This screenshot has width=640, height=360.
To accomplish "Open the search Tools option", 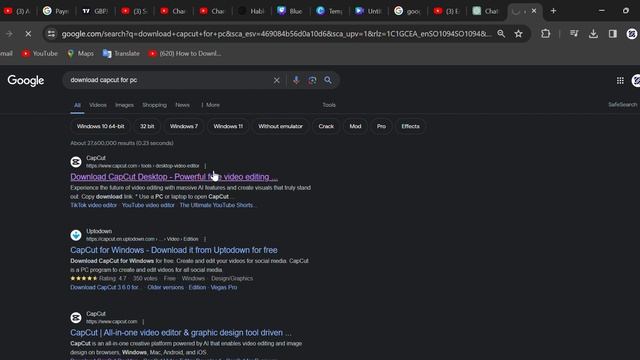I will 329,105.
